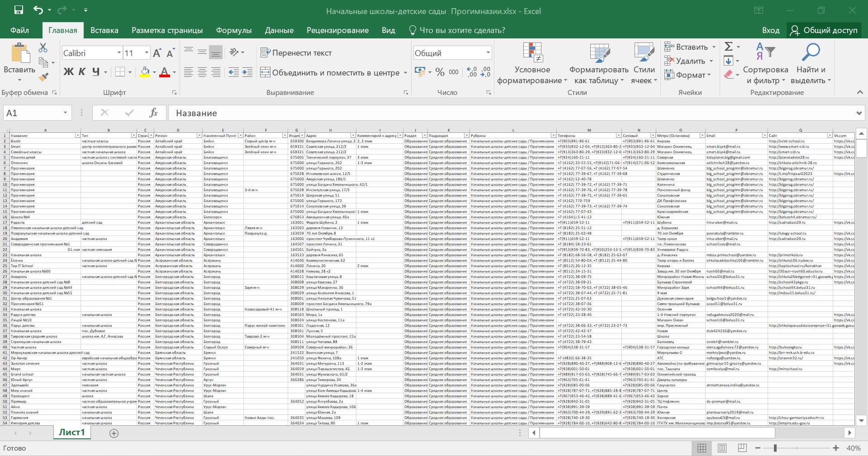
Task: Click the Cut scissors icon
Action: click(43, 47)
